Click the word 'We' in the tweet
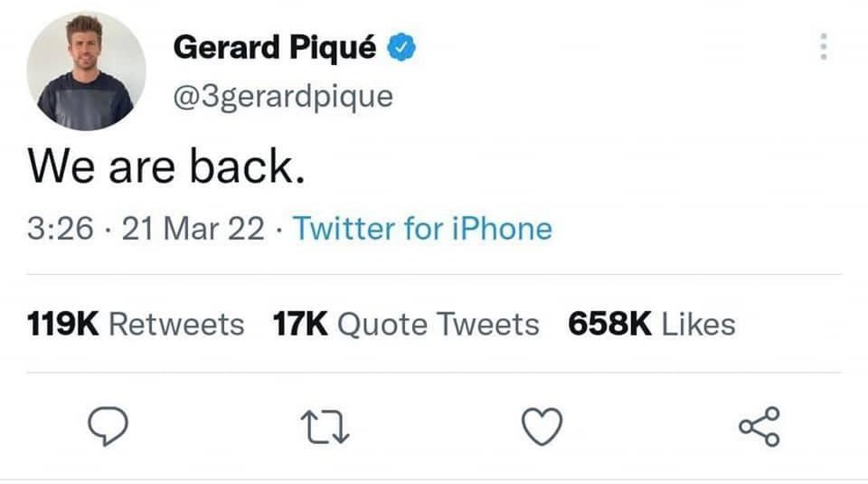The width and height of the screenshot is (868, 484). pos(61,166)
